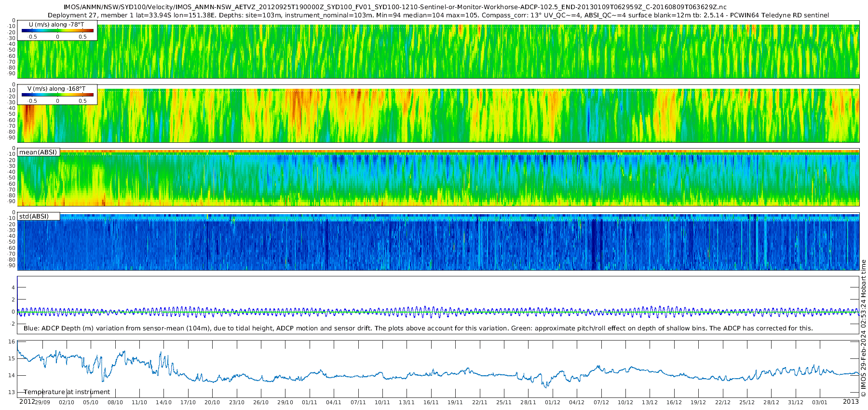Click the 17/10 date tick label
Image resolution: width=868 pixels, height=410 pixels.
[x=188, y=402]
